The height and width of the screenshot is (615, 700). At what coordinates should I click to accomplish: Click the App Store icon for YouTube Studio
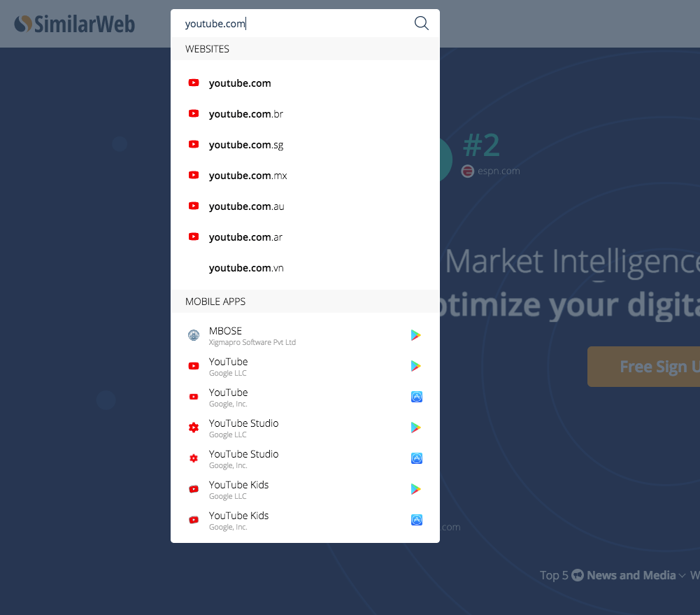pos(416,458)
